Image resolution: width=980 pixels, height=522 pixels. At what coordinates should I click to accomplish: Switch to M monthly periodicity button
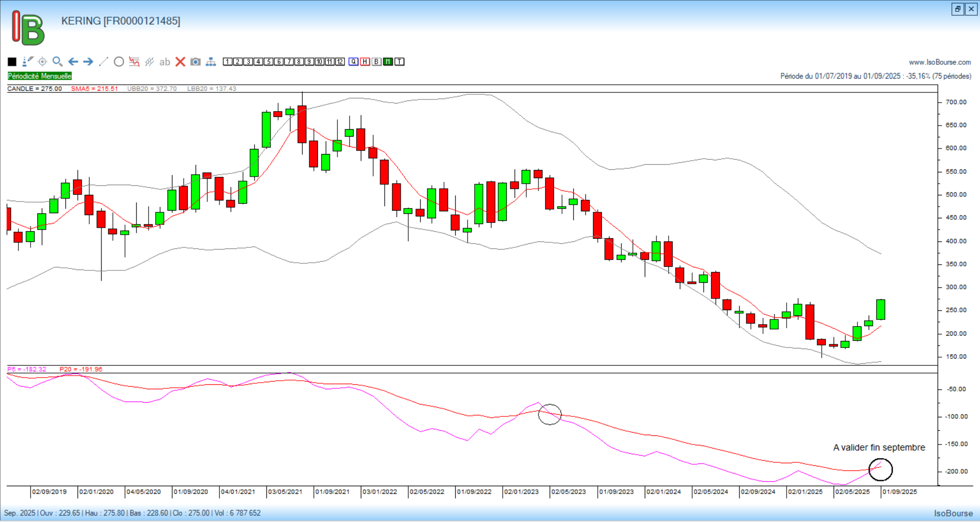388,62
